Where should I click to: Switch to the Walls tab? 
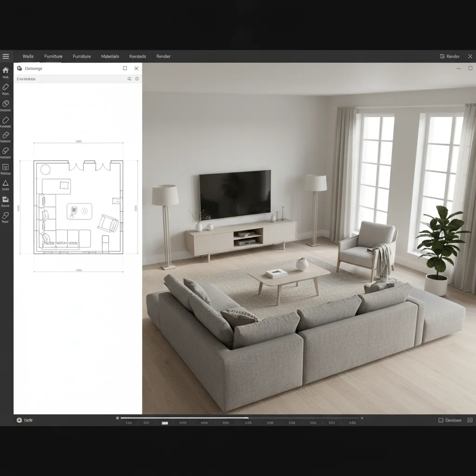click(x=27, y=56)
